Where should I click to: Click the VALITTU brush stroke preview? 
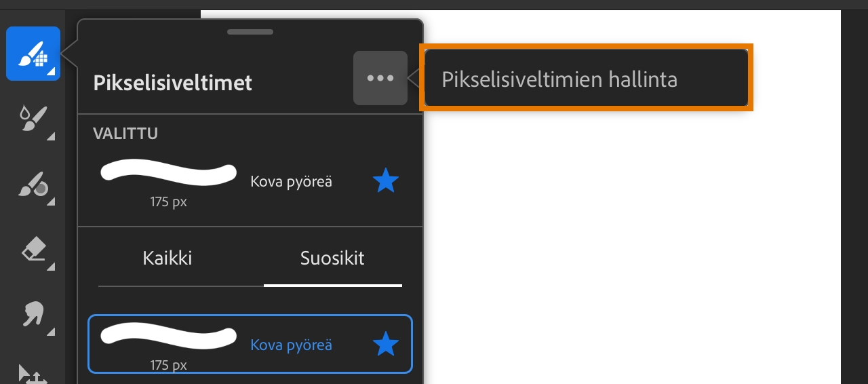[168, 172]
